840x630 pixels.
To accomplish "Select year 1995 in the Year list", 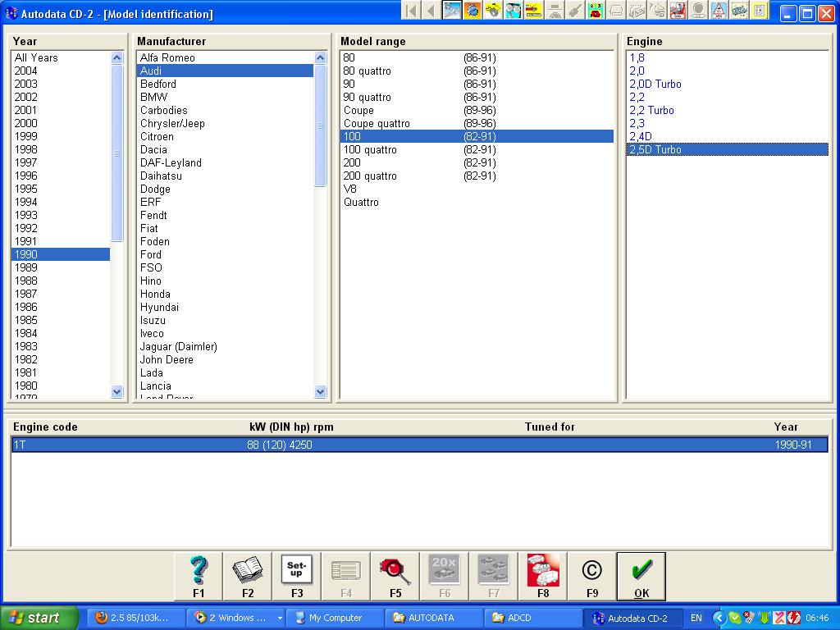I will click(61, 189).
